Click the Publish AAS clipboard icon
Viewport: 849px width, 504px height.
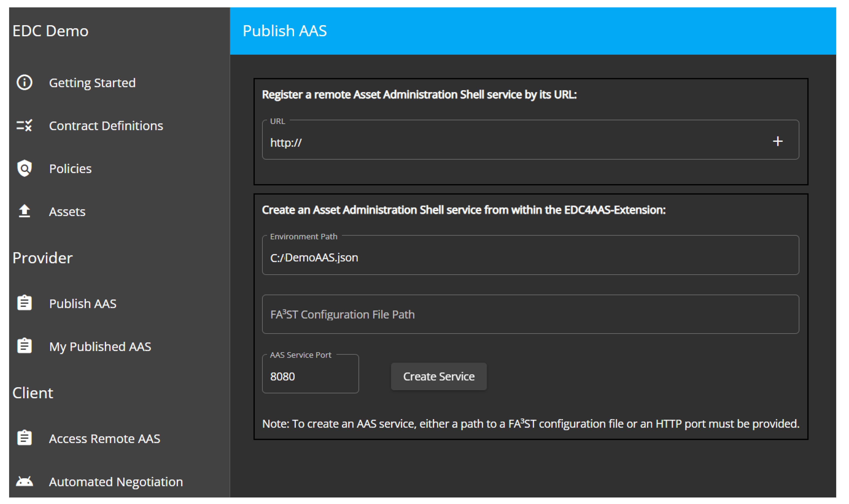click(x=25, y=303)
